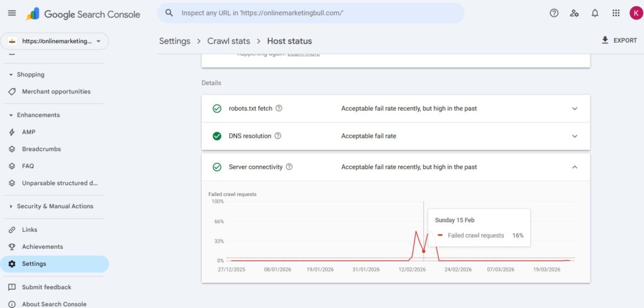Screen dimensions: 644x308
Task: Click the Links icon in sidebar
Action: 12,229
